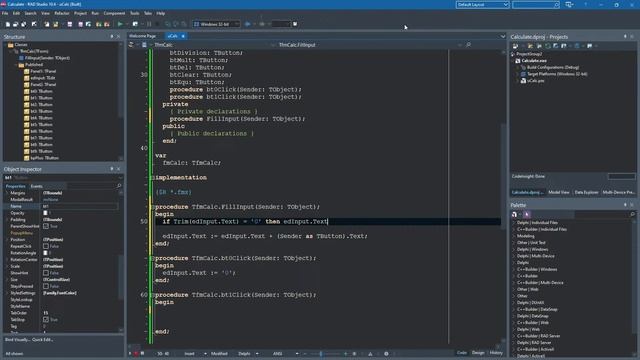
Task: Switch to History view button
Action: [x=496, y=353]
